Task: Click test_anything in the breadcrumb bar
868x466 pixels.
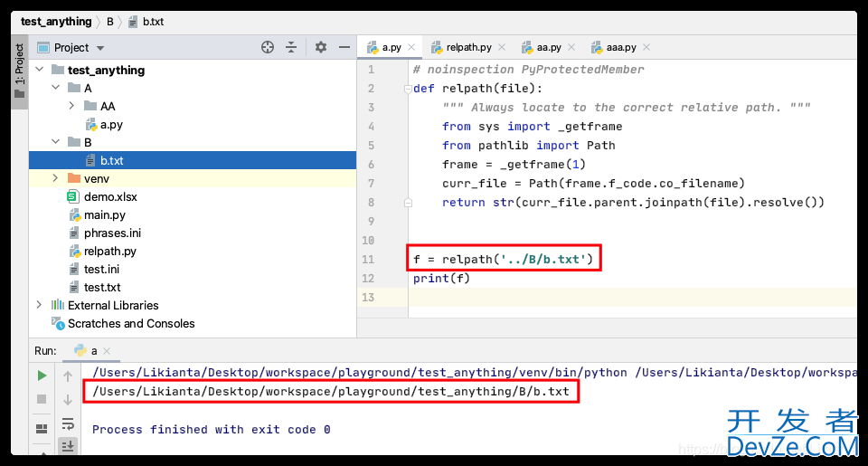Action: 56,22
